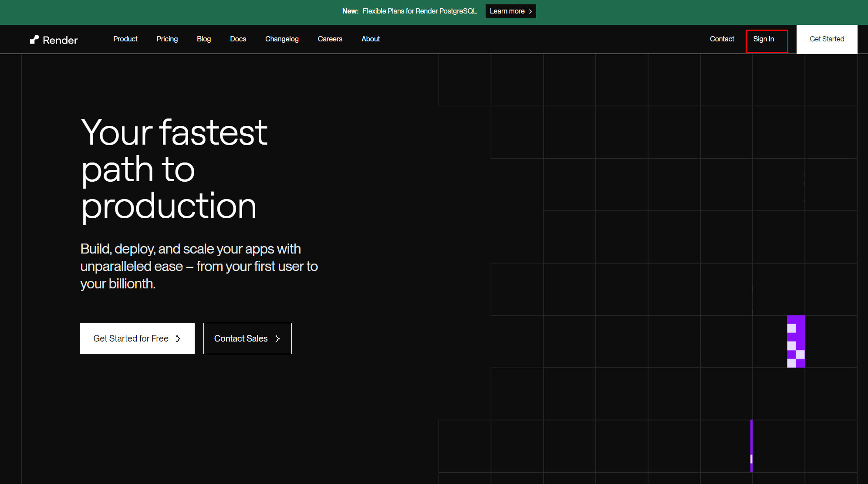
Task: Open the Product menu
Action: 125,39
